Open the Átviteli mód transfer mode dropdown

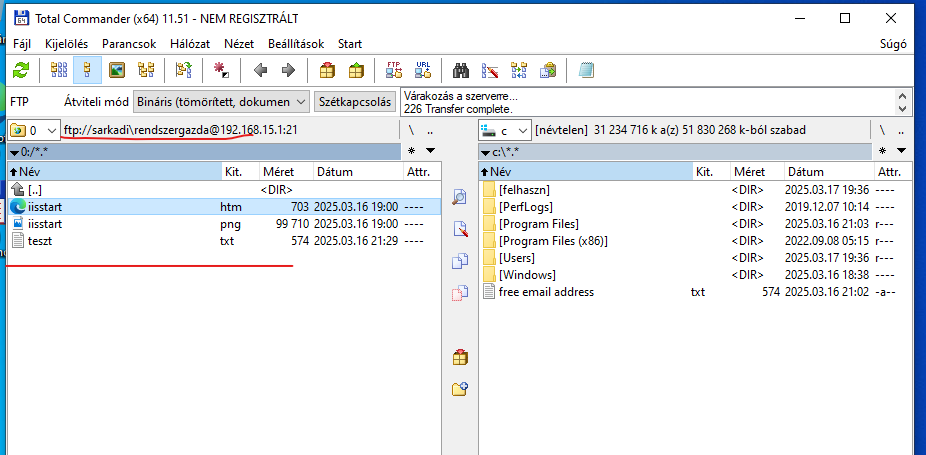[221, 102]
